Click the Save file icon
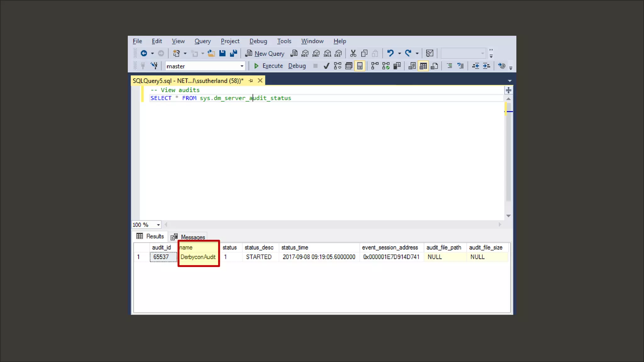Image resolution: width=644 pixels, height=362 pixels. click(x=222, y=53)
